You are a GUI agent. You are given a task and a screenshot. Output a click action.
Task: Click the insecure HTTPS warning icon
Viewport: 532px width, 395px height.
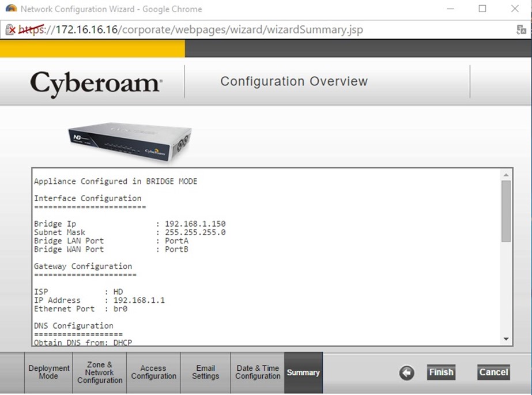10,30
